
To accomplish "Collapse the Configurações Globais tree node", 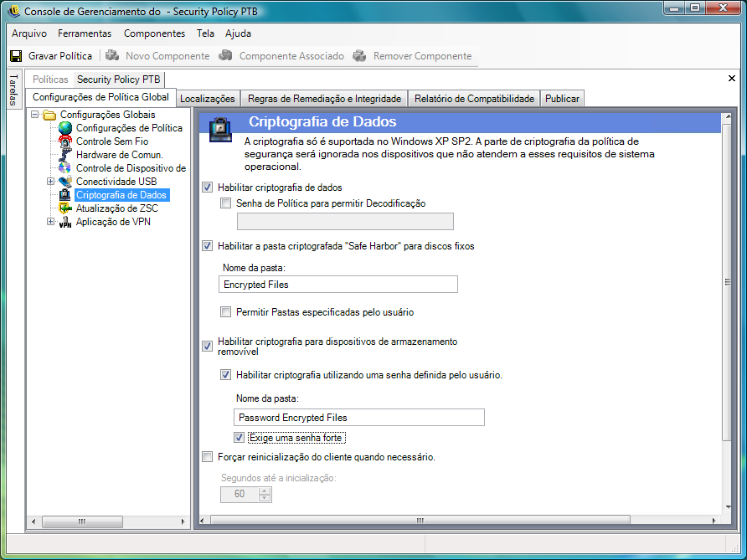I will pos(35,115).
